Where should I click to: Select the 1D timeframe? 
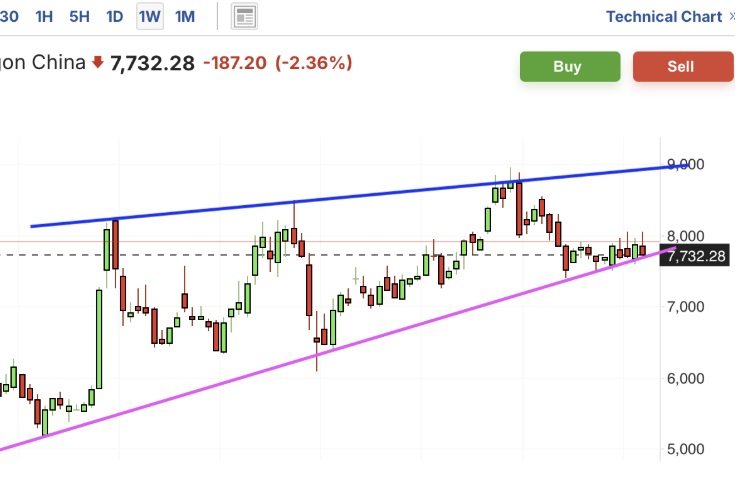(115, 16)
